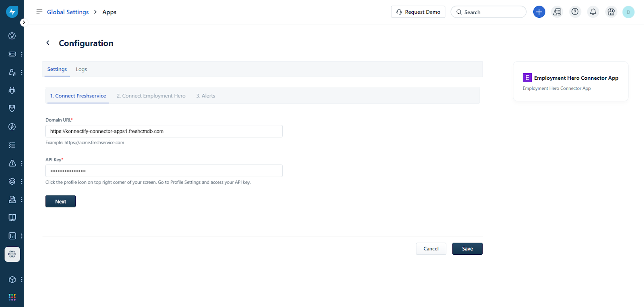Click the blue plus create button

[x=539, y=12]
